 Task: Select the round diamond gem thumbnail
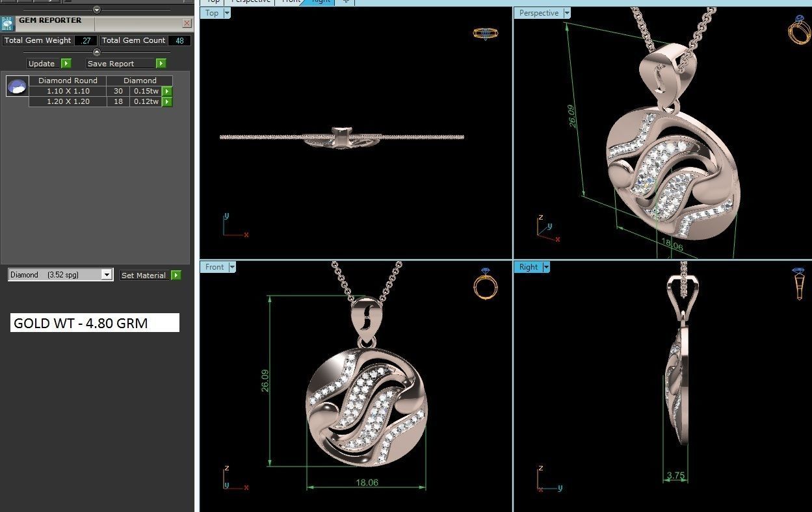click(x=17, y=86)
